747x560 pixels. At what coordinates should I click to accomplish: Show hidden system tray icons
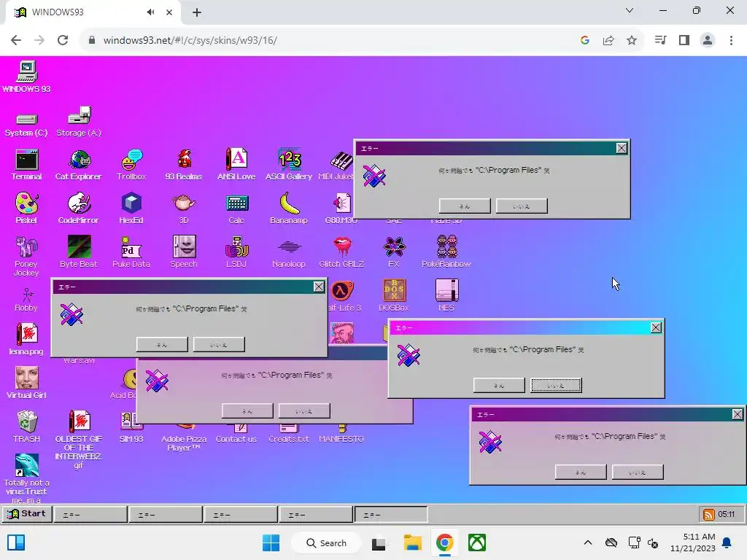(588, 542)
